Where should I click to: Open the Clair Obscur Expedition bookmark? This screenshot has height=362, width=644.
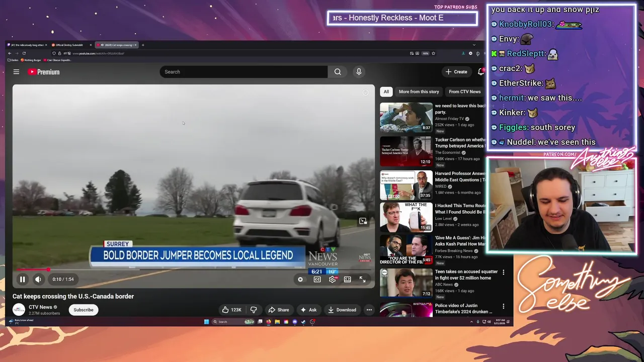pos(57,60)
